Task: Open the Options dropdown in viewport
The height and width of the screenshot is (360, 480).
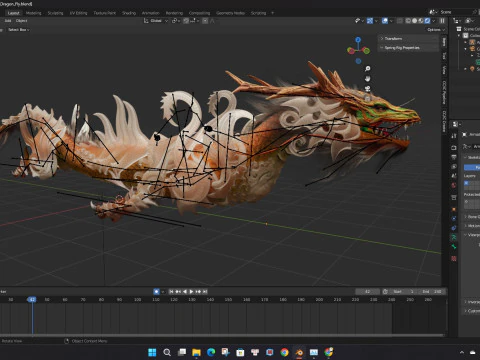Action: point(436,30)
